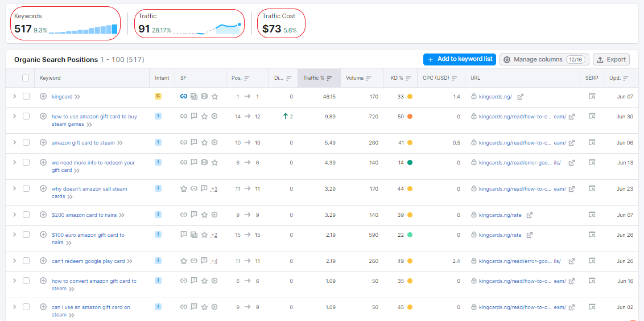Click plus icon beside 'amazon gift card to steam'
This screenshot has height=321, width=644.
pos(43,142)
